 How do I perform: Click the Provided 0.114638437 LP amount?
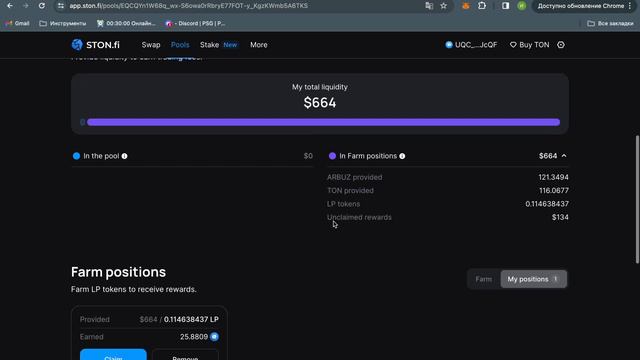tap(191, 319)
